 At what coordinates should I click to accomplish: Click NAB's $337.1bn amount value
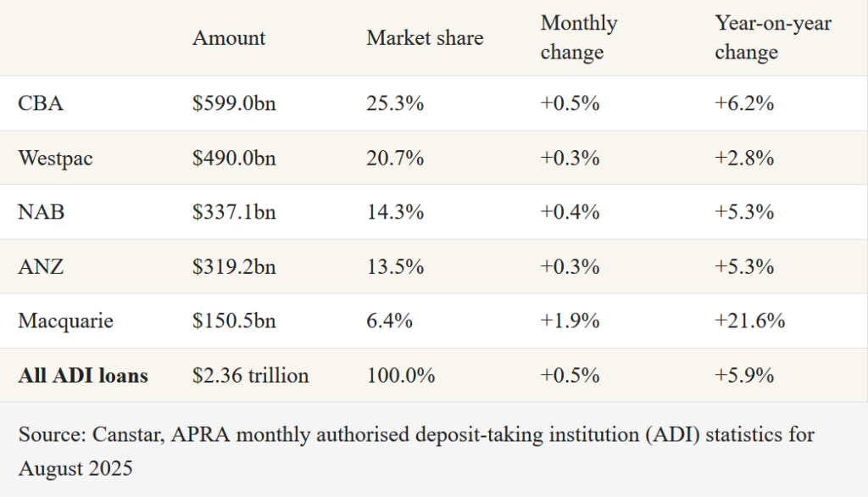coord(233,212)
